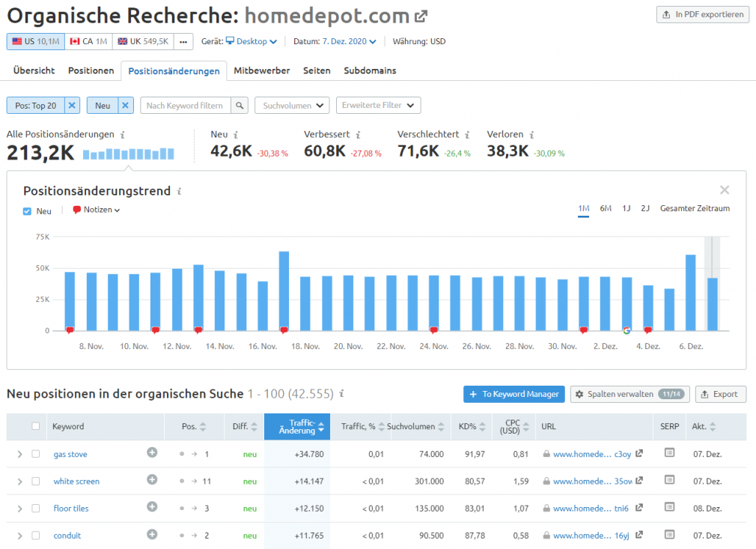The image size is (756, 549).
Task: Show info icon next to Verloren
Action: point(531,135)
